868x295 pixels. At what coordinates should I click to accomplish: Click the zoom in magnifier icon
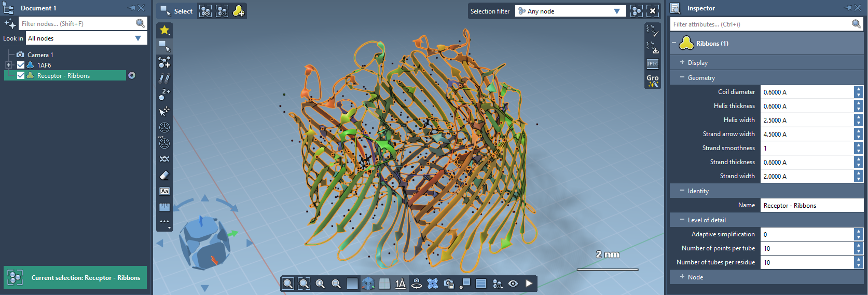coord(320,284)
